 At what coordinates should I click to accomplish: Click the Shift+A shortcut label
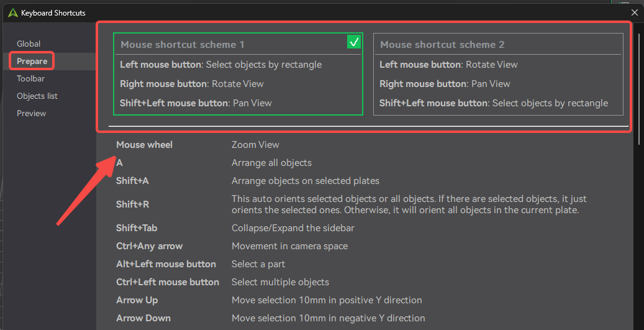click(132, 181)
